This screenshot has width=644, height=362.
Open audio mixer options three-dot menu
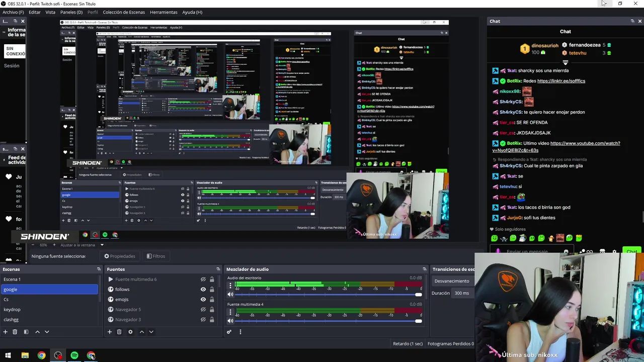click(240, 332)
